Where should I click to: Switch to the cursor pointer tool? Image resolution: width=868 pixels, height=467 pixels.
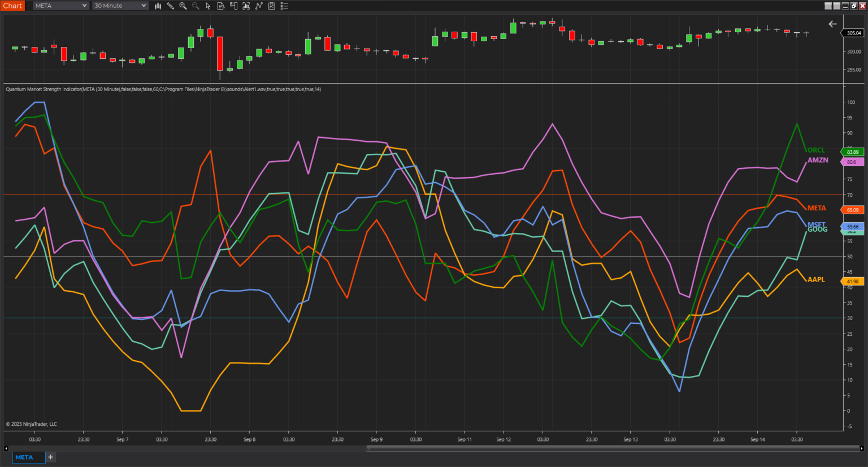tap(209, 6)
